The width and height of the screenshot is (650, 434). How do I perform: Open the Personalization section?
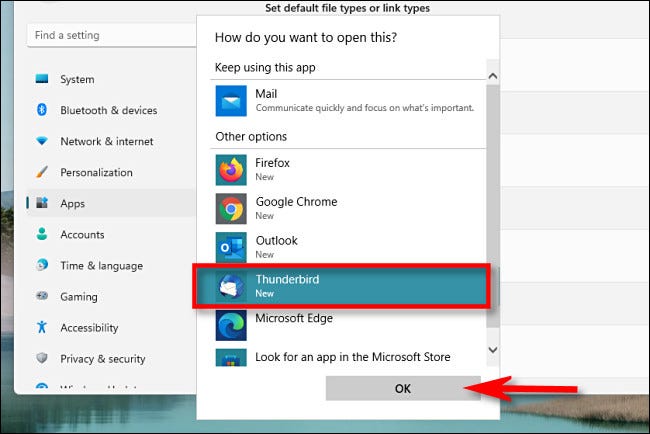pos(96,172)
